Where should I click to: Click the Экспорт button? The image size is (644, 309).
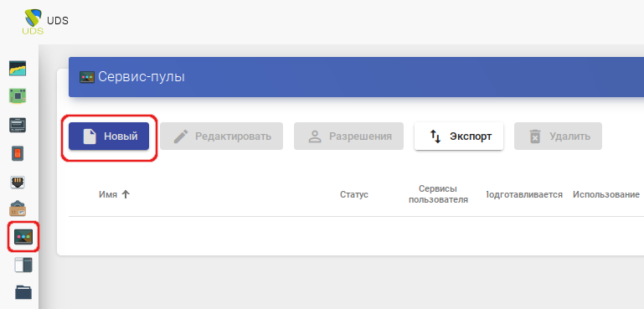pos(459,136)
